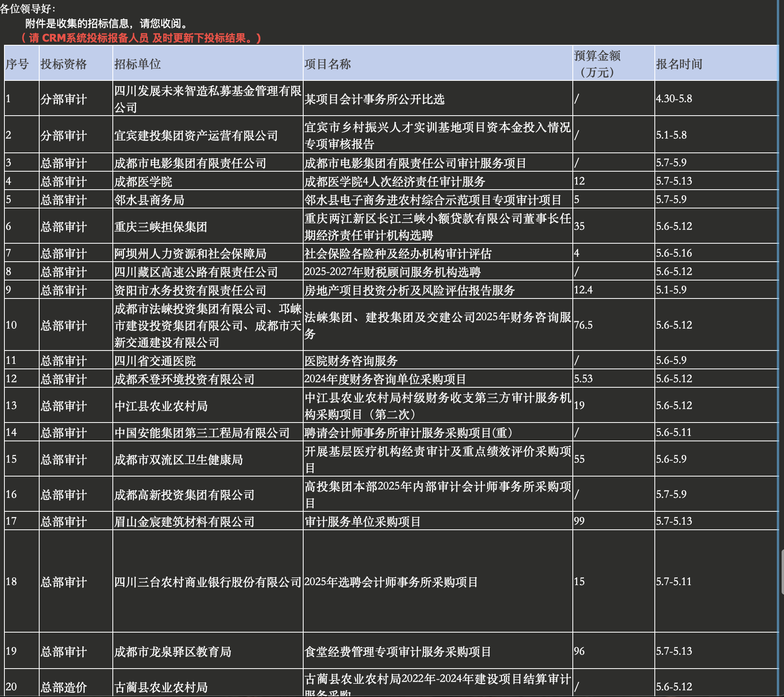Screen dimensions: 784x697
Task: Select cell 阿坝州人力资源和社会保障局
Action: 208,253
